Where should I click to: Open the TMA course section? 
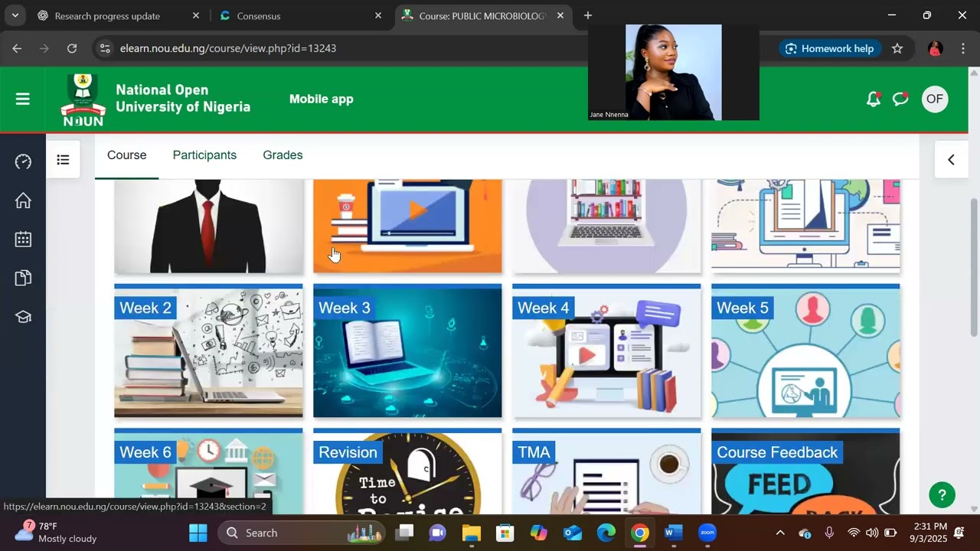point(606,471)
